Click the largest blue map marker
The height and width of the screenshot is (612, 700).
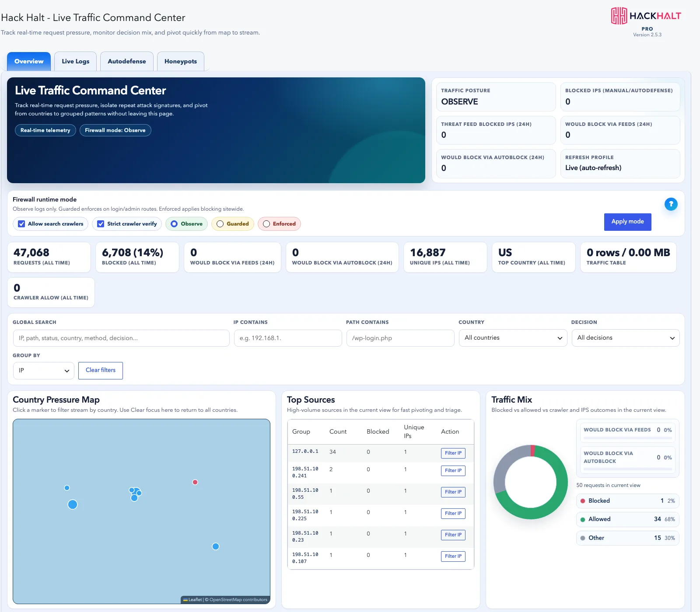pyautogui.click(x=73, y=504)
